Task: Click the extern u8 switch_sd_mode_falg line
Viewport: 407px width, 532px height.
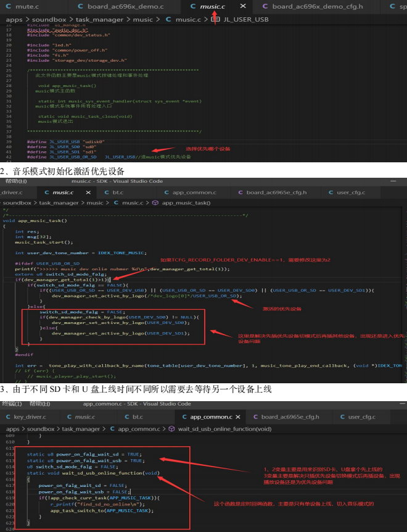Action: 60,274
